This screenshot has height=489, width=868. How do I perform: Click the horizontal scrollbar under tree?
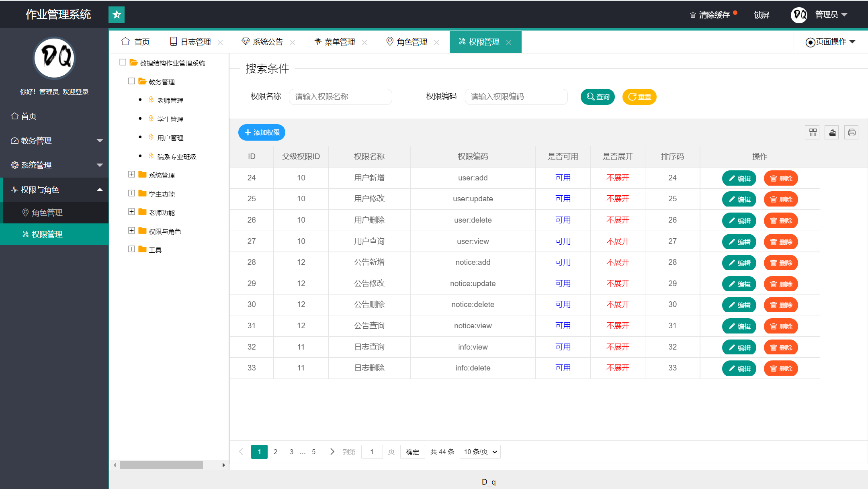(x=161, y=465)
